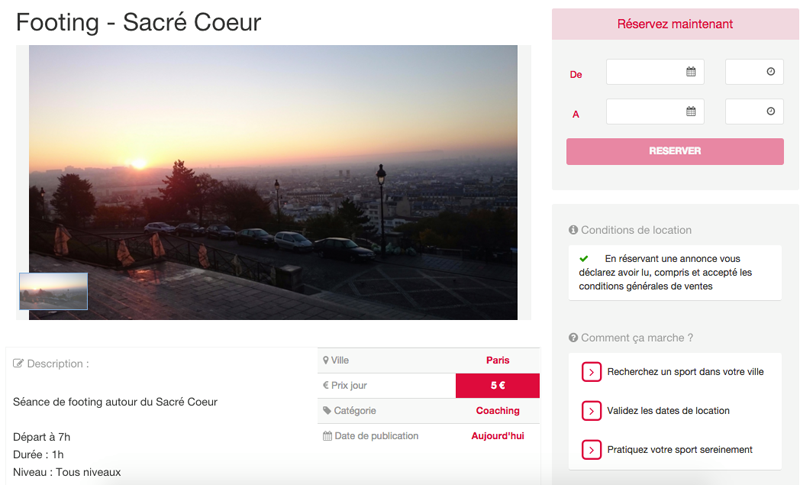Select the small sunset thumbnail image
The image size is (800, 485).
[x=54, y=291]
